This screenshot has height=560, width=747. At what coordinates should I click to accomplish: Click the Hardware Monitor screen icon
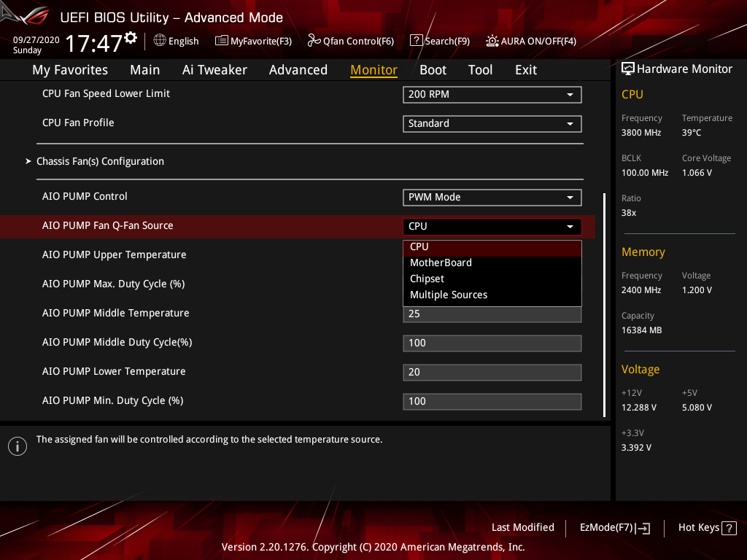pos(628,69)
